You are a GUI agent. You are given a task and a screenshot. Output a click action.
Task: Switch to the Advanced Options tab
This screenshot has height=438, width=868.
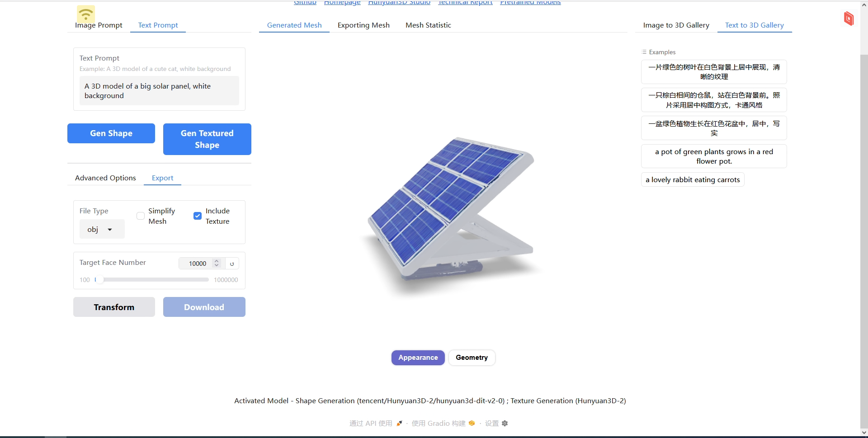coord(105,178)
